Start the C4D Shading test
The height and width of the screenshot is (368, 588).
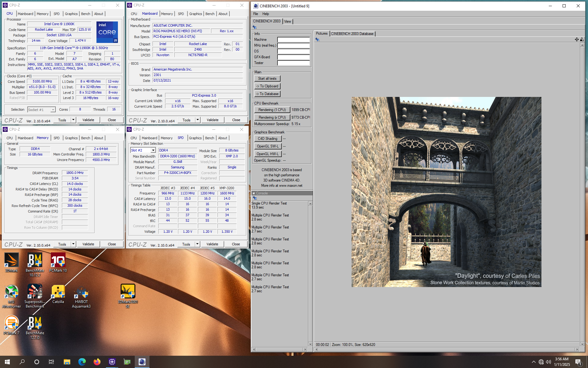(x=268, y=139)
